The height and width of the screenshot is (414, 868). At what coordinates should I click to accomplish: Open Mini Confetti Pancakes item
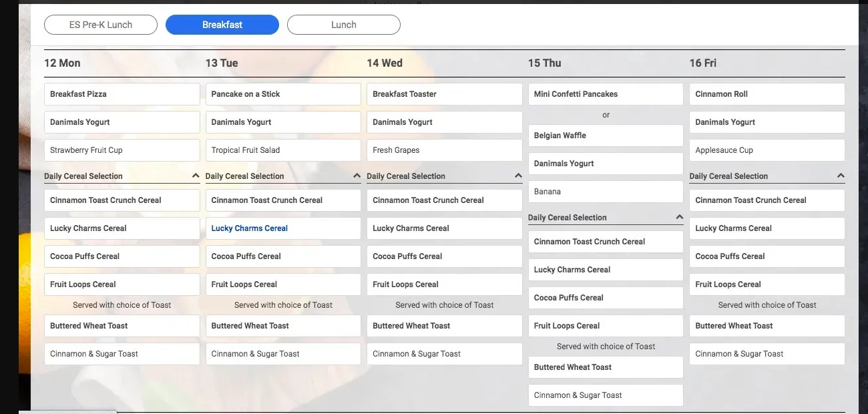pos(606,94)
